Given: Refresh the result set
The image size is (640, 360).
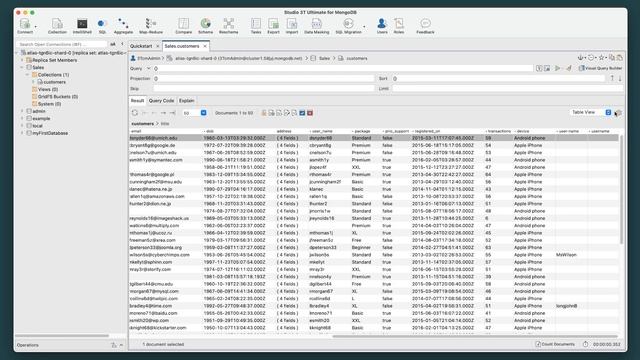Looking at the screenshot, I should (x=135, y=113).
